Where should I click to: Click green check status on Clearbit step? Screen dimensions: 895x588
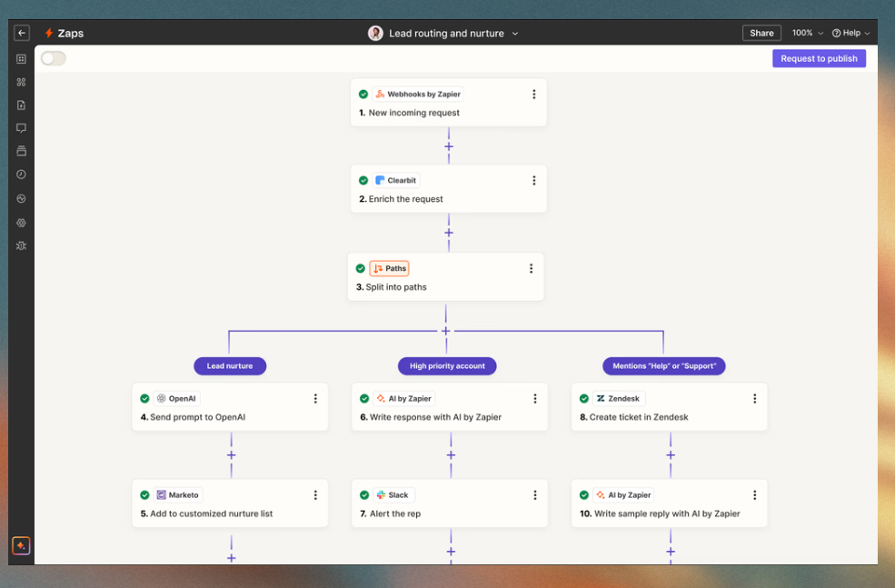click(363, 181)
